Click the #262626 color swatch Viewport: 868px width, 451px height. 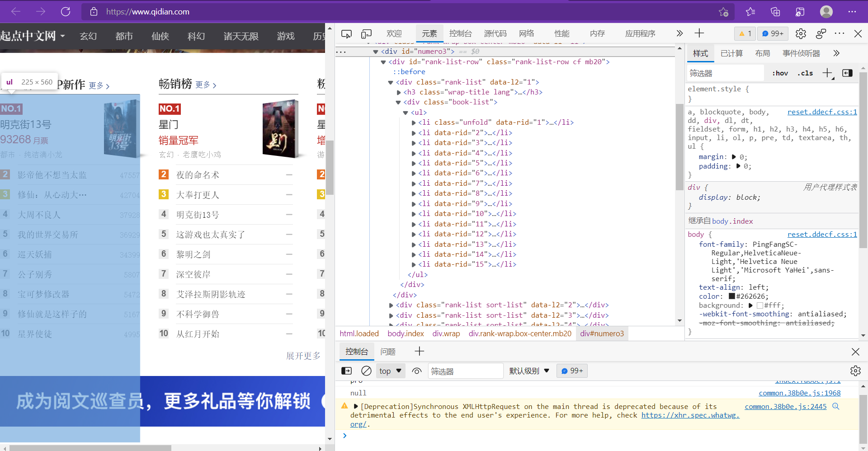pyautogui.click(x=731, y=296)
